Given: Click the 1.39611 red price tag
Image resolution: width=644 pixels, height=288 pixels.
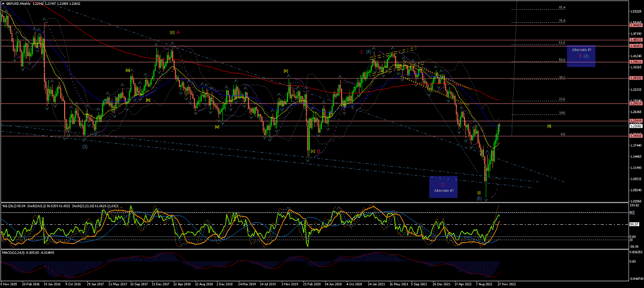Looking at the screenshot, I should pos(636,62).
